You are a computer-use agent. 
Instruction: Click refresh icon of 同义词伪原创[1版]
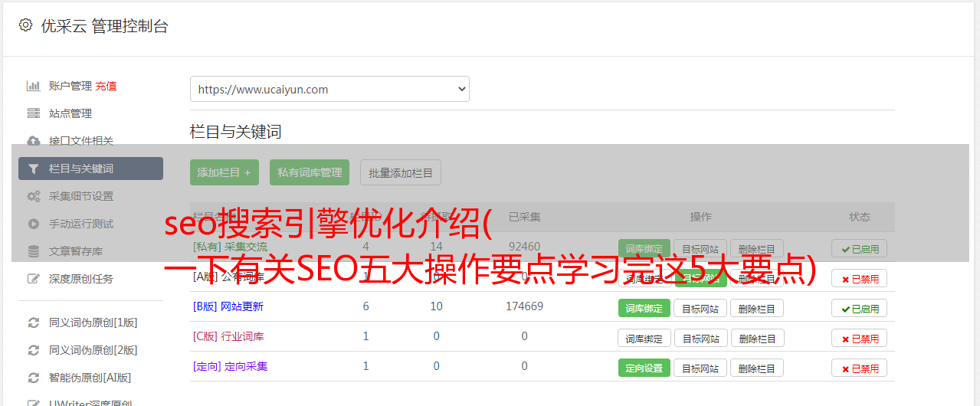pyautogui.click(x=34, y=323)
